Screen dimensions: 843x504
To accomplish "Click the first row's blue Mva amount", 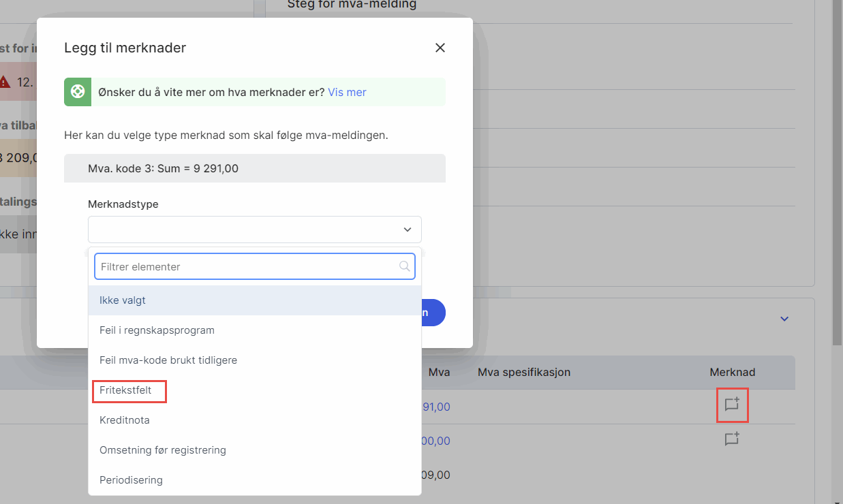I will (x=436, y=407).
